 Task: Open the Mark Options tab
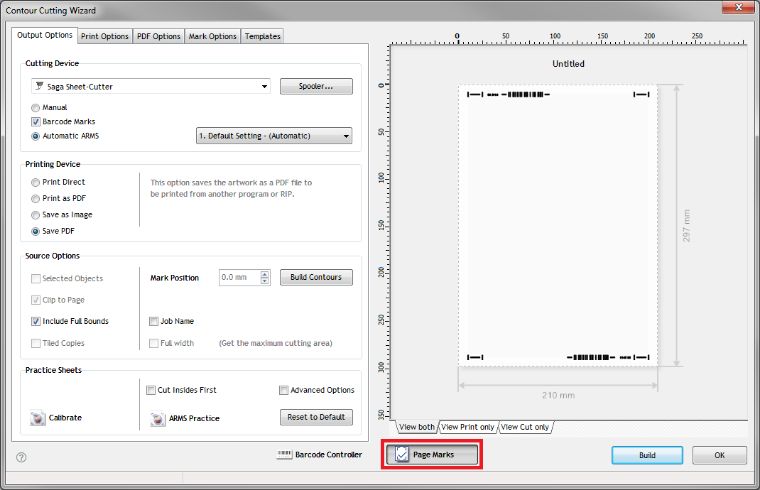tap(213, 36)
